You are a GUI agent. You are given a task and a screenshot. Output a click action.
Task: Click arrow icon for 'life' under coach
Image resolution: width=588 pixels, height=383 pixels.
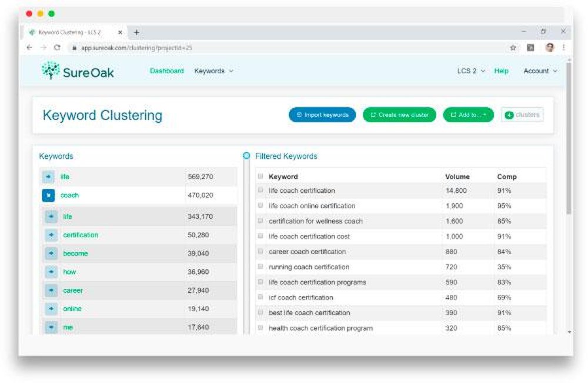(51, 217)
